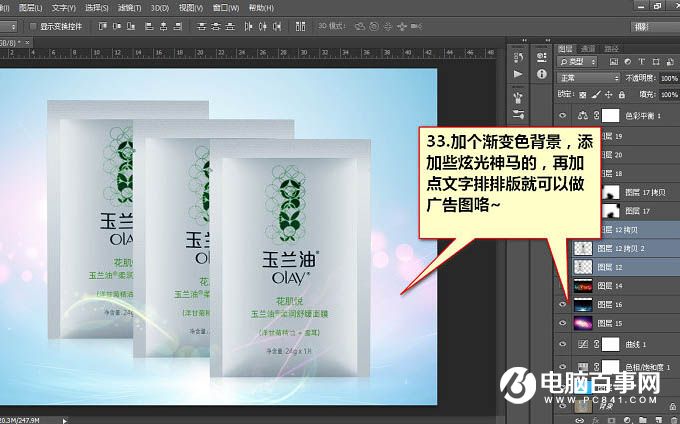680x424 pixels.
Task: Open the 选择(S) menu
Action: pos(97,8)
